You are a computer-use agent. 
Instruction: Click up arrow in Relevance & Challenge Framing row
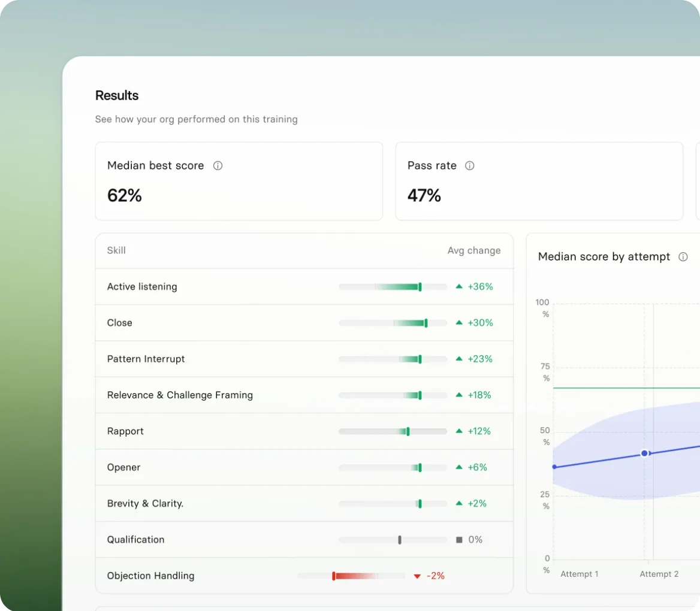(459, 395)
